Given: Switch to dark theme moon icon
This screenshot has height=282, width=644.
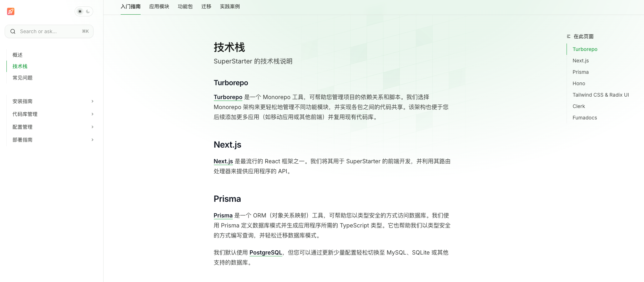Looking at the screenshot, I should [88, 11].
